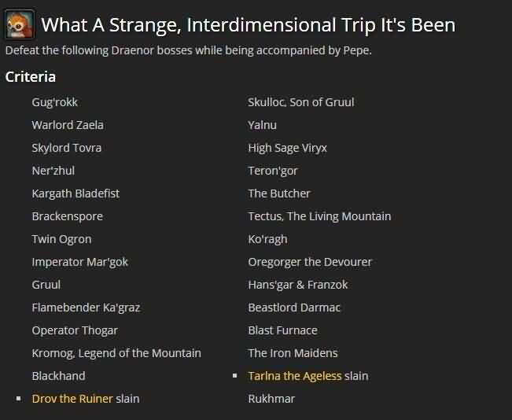Select Tectus, The Living Mountain
The image size is (512, 420).
[319, 216]
